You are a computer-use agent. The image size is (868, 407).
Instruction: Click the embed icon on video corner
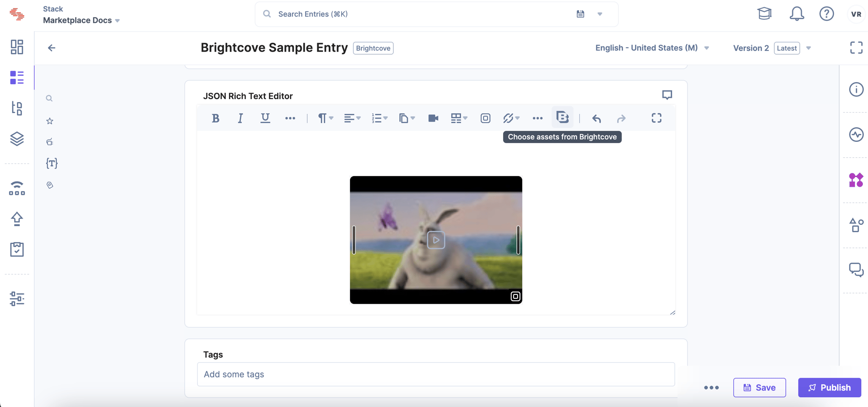[515, 296]
